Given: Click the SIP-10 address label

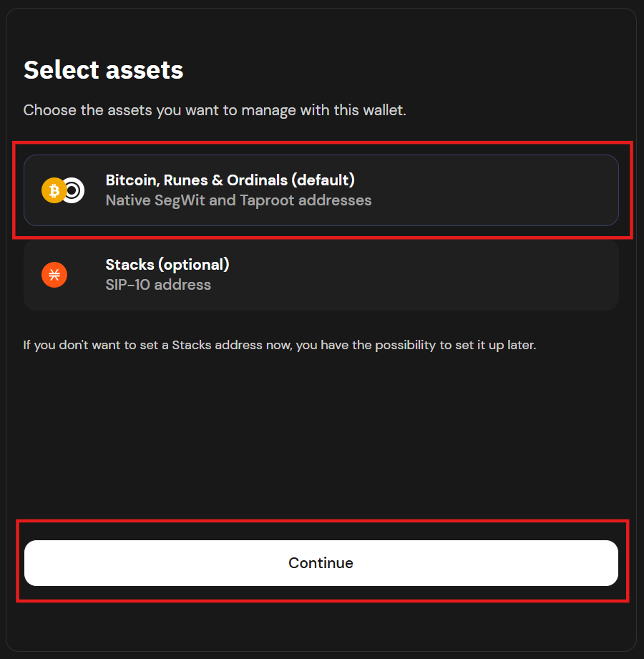Looking at the screenshot, I should click(x=158, y=285).
